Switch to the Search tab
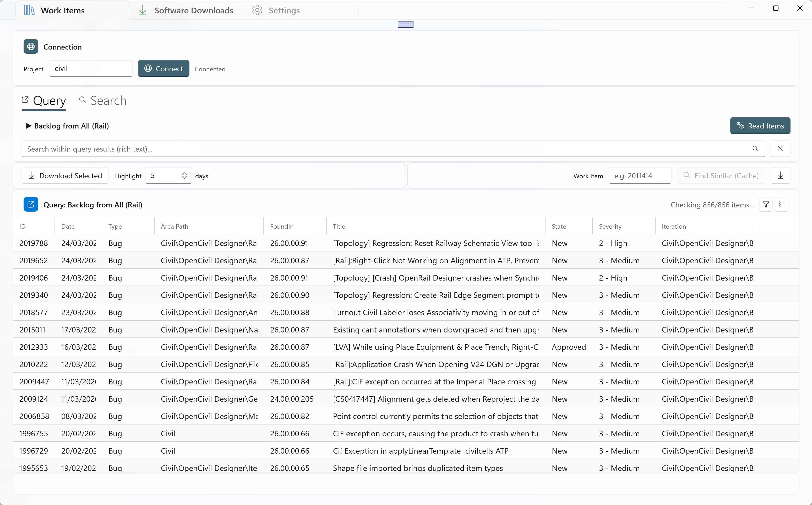812x505 pixels. pos(103,101)
